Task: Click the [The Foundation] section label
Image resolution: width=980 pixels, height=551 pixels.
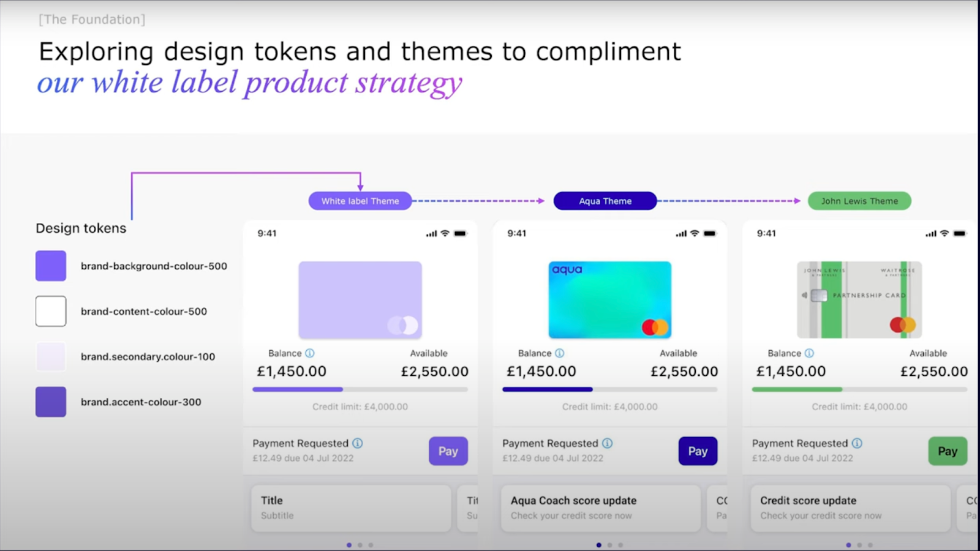Action: pos(92,19)
